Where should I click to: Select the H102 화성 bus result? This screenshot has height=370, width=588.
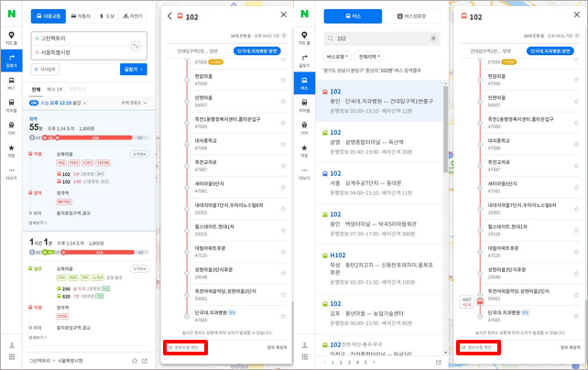(379, 268)
